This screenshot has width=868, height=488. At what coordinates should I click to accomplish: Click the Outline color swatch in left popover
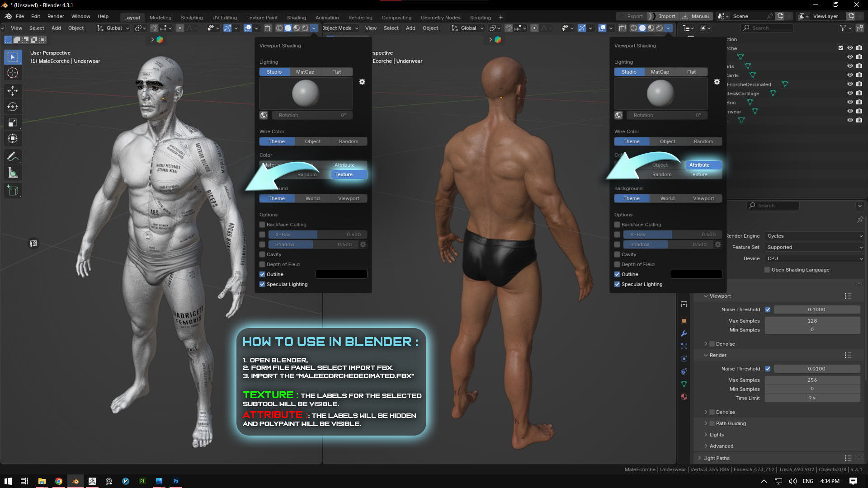point(341,274)
